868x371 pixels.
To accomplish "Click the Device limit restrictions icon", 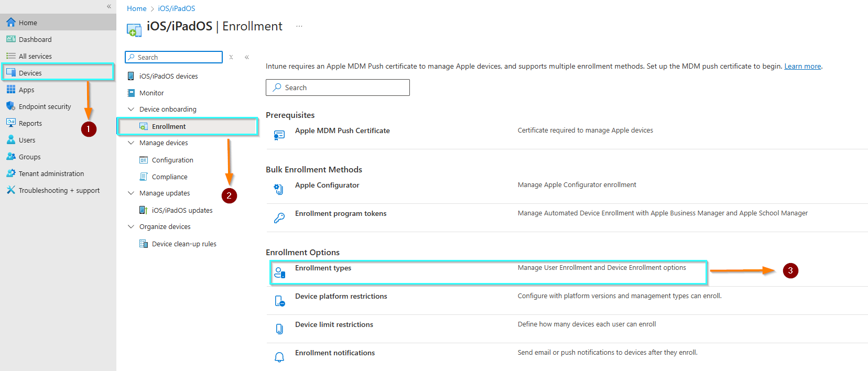I will point(279,329).
